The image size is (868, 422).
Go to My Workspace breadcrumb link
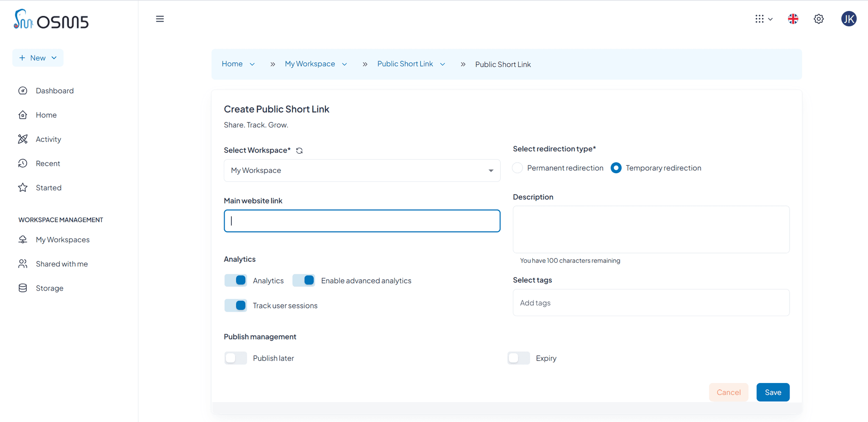310,64
